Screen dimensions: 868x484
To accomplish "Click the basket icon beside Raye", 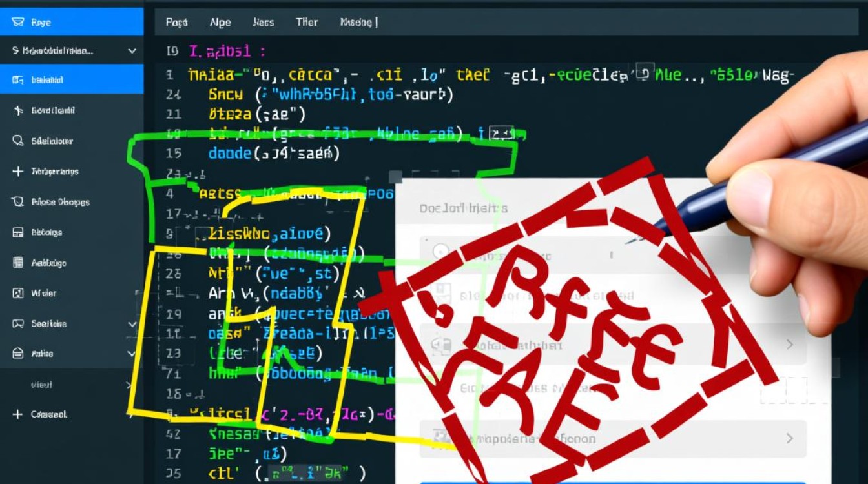I will pos(17,23).
